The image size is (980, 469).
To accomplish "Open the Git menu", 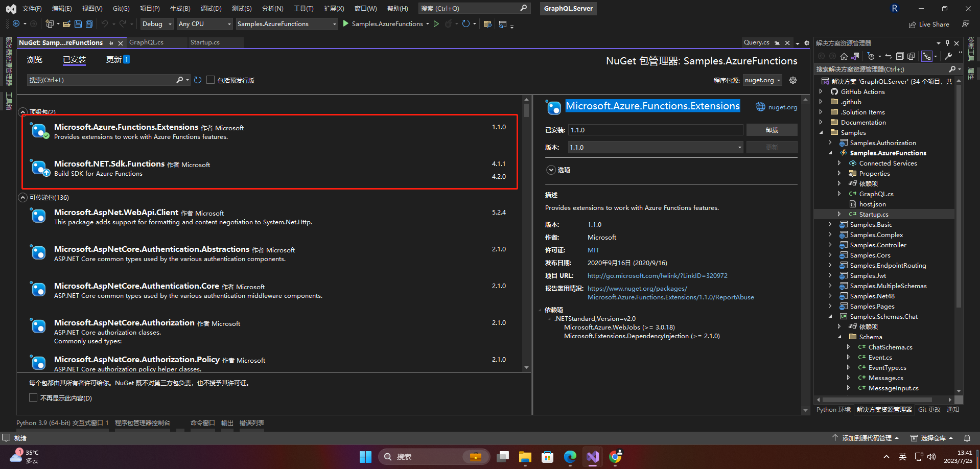I will [121, 9].
